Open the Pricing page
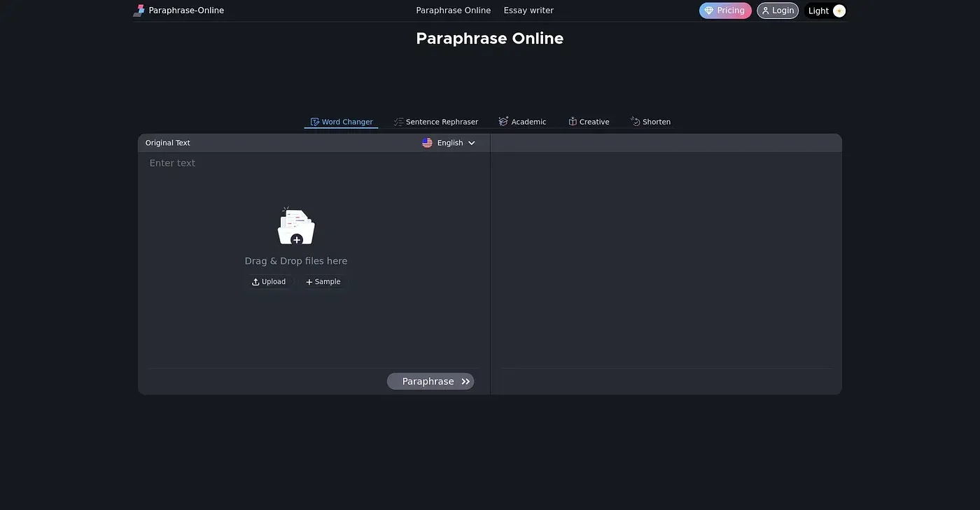 click(725, 10)
